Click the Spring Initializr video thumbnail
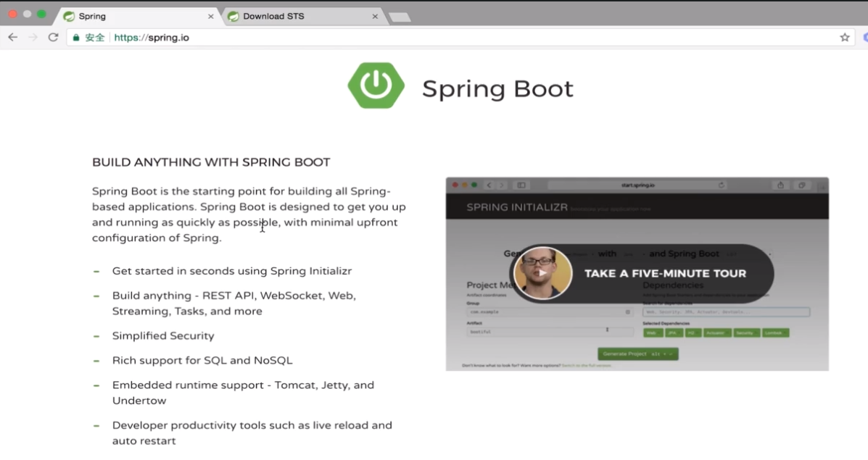This screenshot has height=460, width=868. pyautogui.click(x=637, y=274)
